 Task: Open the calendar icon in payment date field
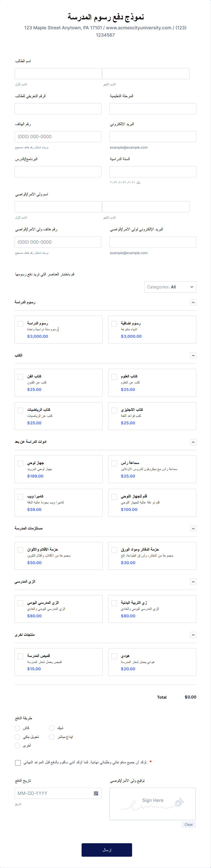coord(96,793)
